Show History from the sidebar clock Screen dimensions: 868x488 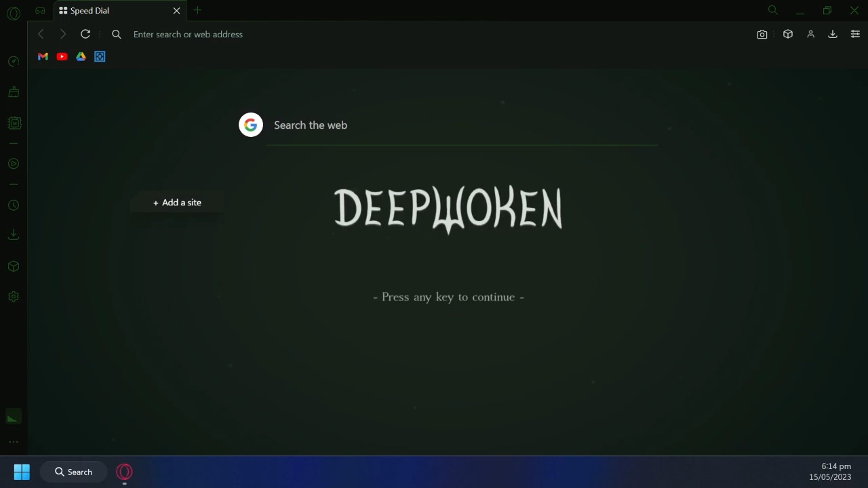[x=14, y=205]
